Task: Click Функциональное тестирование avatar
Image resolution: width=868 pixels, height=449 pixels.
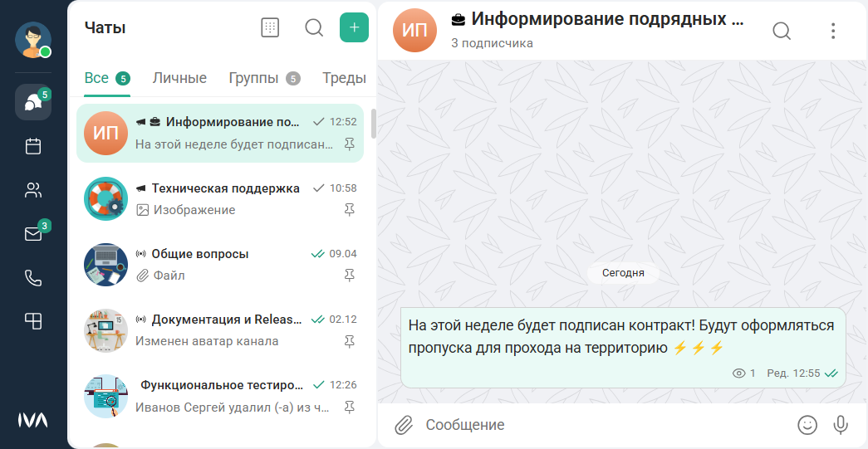Action: point(105,396)
